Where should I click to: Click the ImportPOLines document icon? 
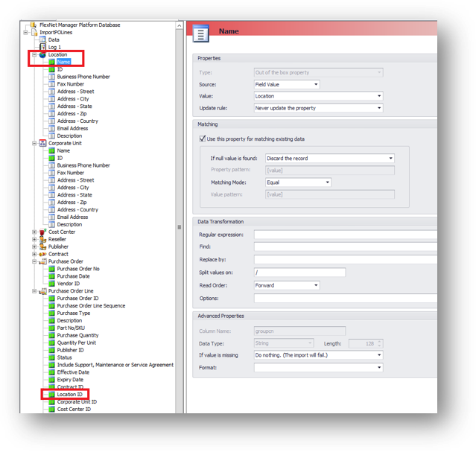[x=34, y=32]
